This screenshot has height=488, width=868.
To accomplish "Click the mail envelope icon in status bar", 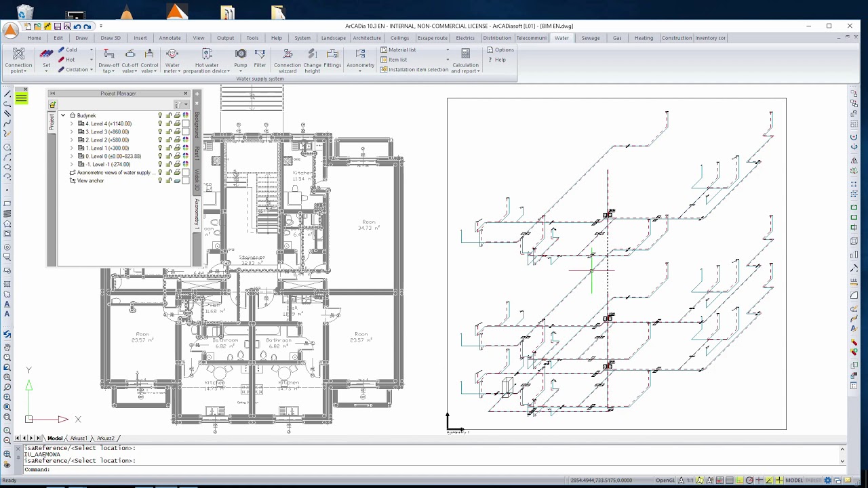I will coord(848,481).
